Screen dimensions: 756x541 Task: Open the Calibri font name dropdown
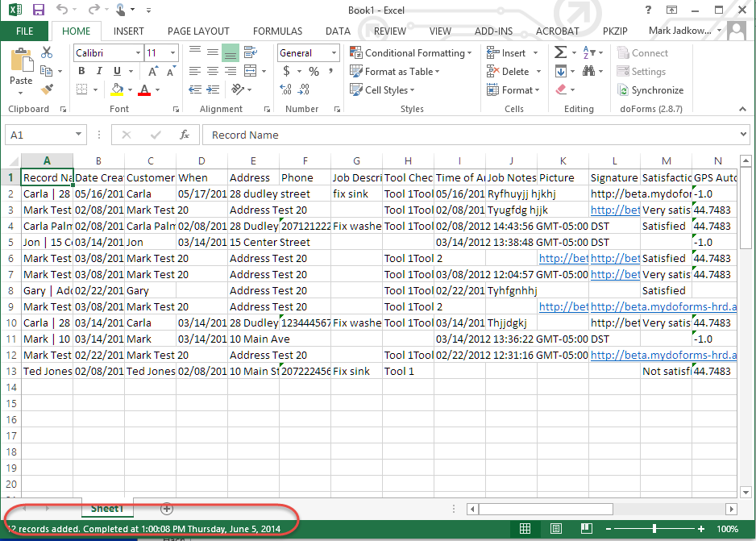coord(138,53)
